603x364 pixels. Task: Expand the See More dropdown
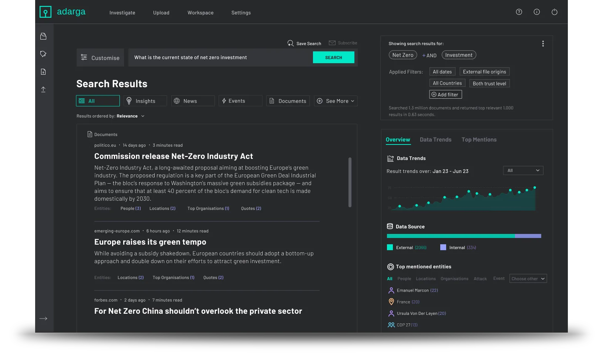click(336, 101)
